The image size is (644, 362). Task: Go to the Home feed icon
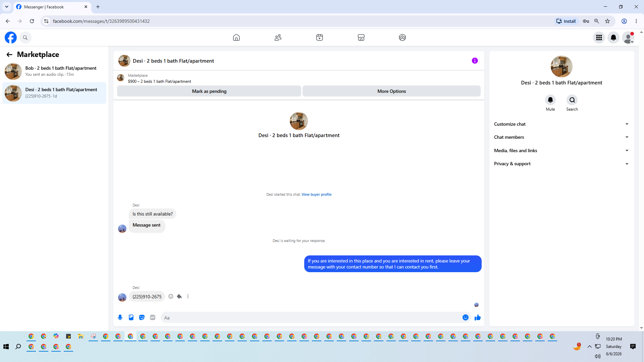click(236, 38)
